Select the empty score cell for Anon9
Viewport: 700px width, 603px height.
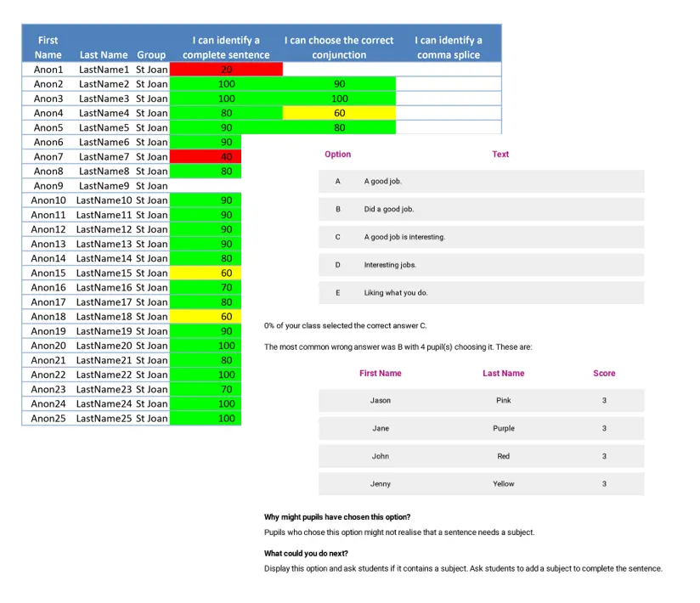pos(205,186)
